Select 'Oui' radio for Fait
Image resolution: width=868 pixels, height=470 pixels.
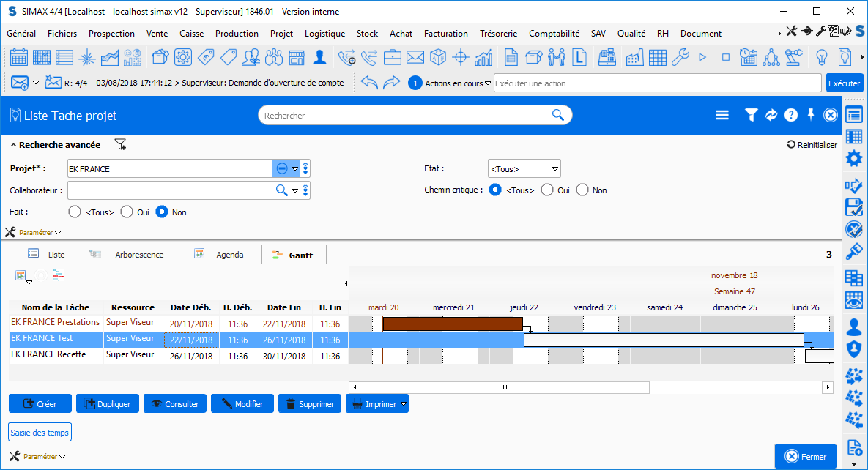127,212
